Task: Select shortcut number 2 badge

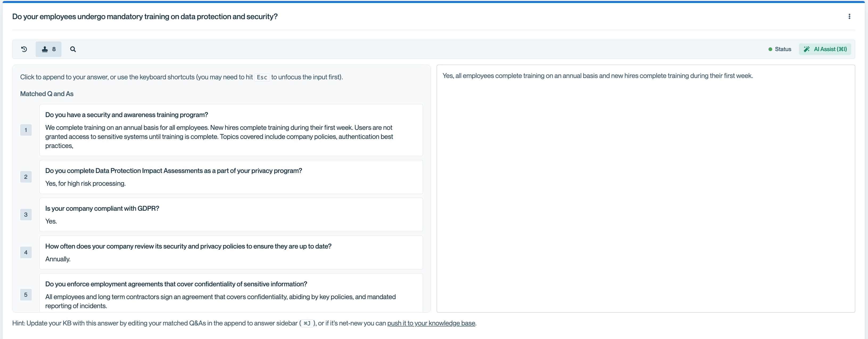Action: click(x=26, y=177)
